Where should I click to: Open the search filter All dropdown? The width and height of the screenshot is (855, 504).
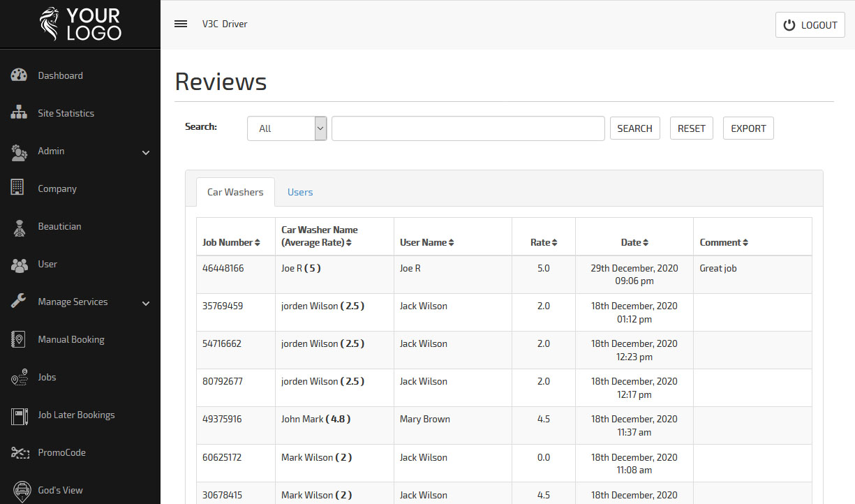click(287, 128)
